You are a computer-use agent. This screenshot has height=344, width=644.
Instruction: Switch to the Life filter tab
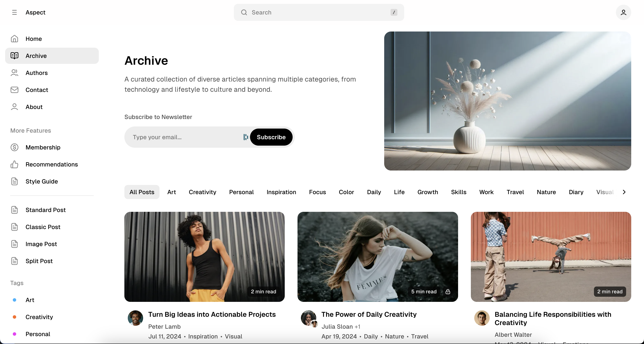click(x=399, y=192)
